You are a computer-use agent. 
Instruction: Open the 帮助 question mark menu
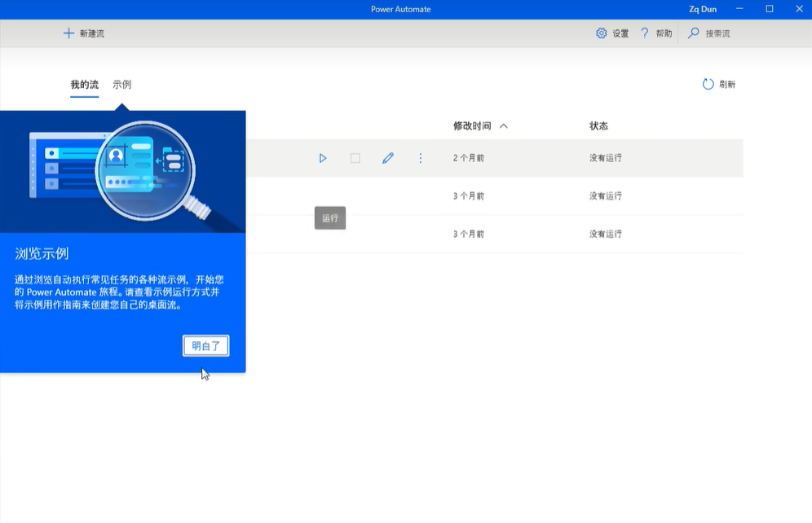point(645,33)
